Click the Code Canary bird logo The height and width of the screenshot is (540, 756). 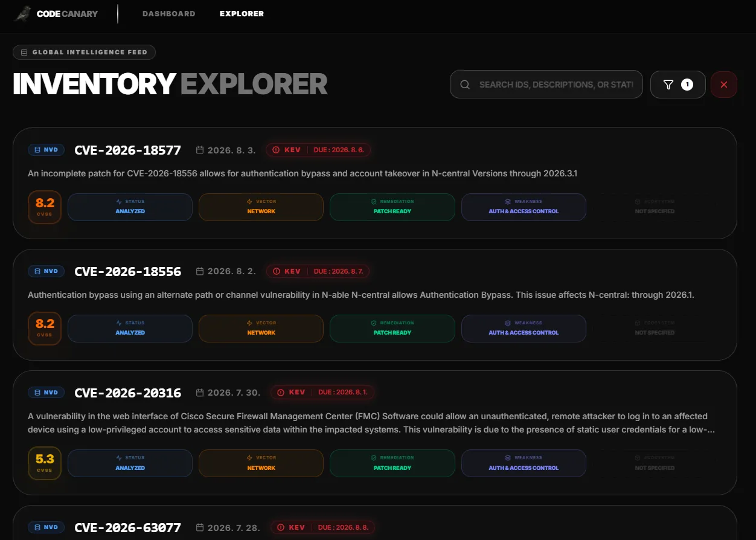pos(22,13)
